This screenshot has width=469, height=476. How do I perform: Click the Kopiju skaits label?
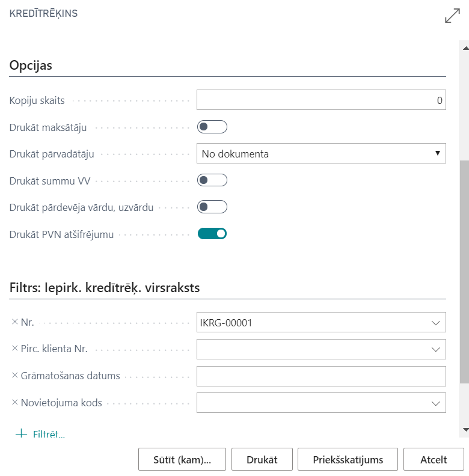[x=37, y=100]
